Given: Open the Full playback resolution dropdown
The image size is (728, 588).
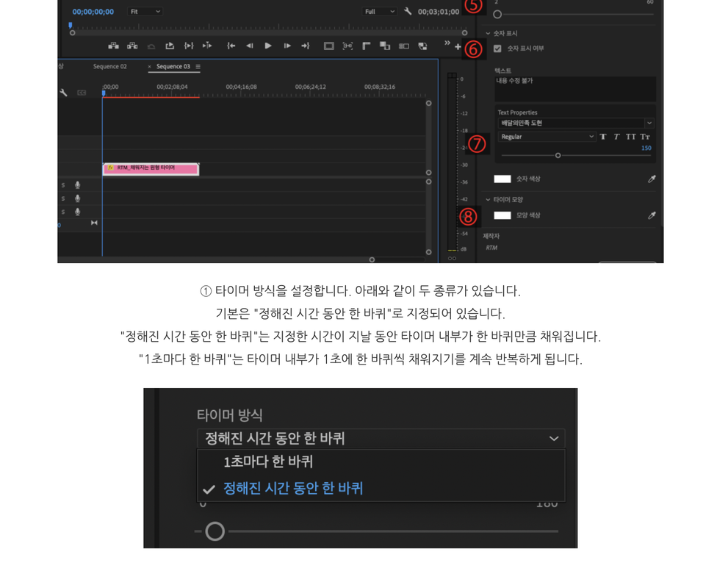Looking at the screenshot, I should tap(379, 11).
